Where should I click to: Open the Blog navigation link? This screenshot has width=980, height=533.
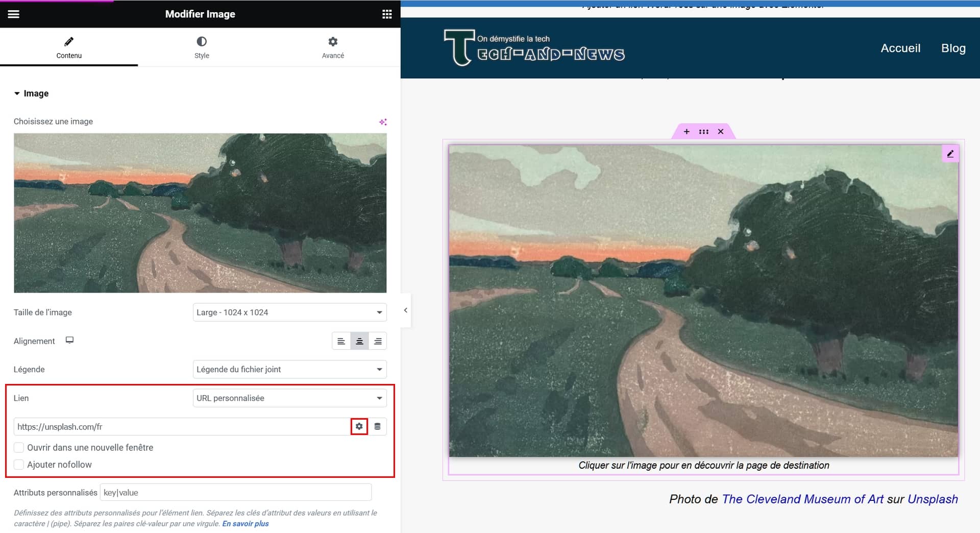pyautogui.click(x=953, y=48)
